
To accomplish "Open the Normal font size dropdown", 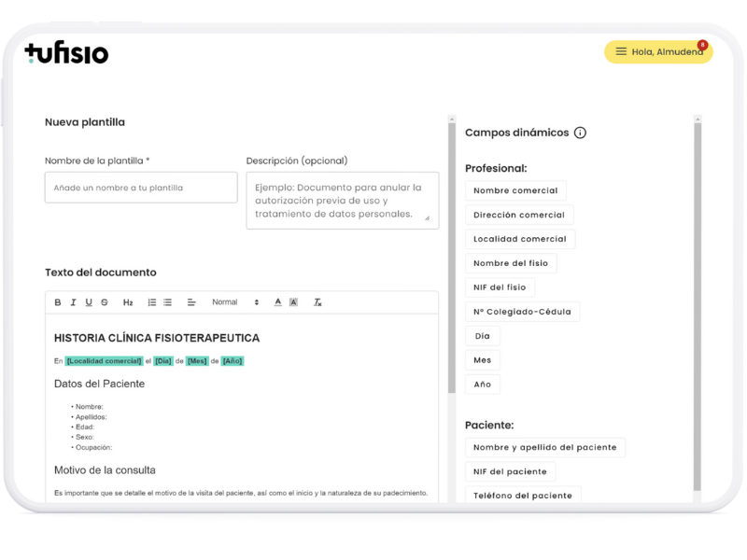I will (235, 302).
